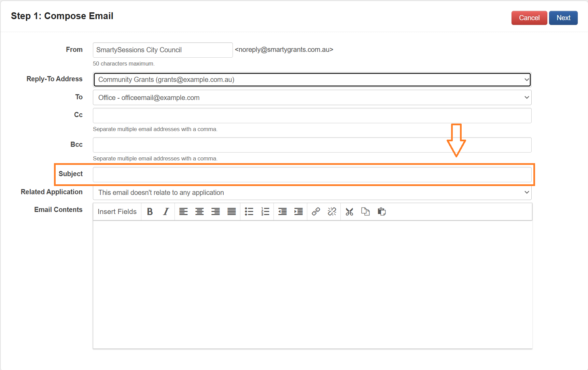Expand the To recipient dropdown
588x370 pixels.
312,98
